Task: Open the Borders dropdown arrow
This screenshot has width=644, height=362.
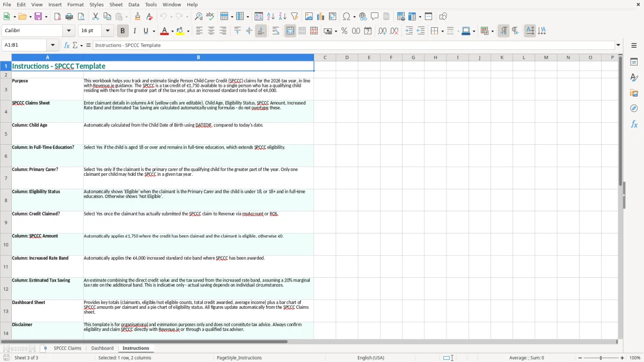Action: [442, 31]
